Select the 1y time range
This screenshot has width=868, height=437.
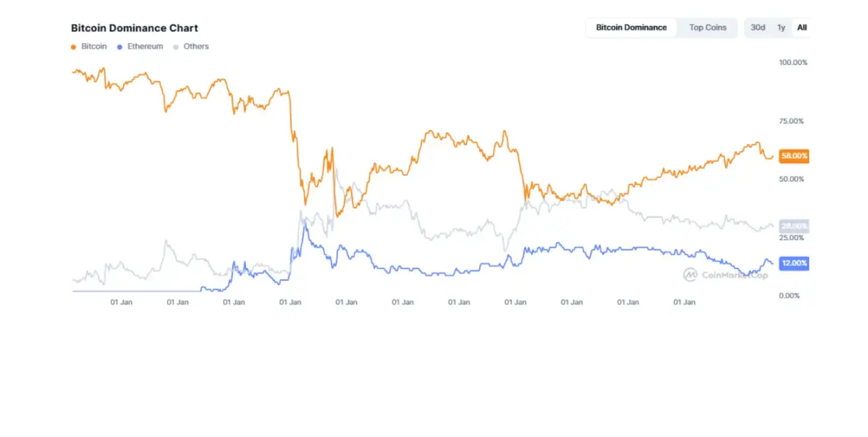tap(781, 28)
